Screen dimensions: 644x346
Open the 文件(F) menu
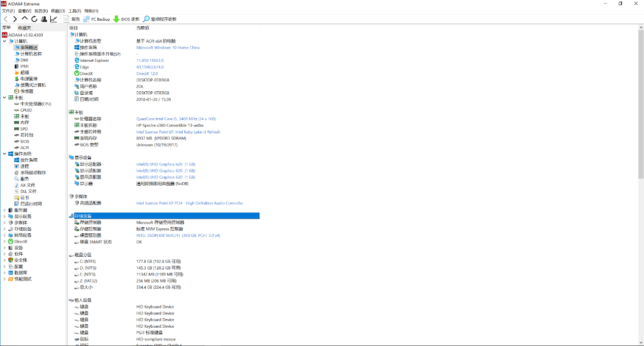8,11
